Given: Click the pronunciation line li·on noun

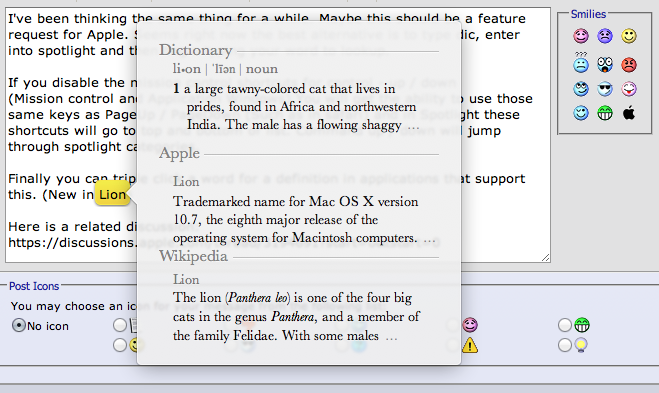Looking at the screenshot, I should pyautogui.click(x=225, y=69).
